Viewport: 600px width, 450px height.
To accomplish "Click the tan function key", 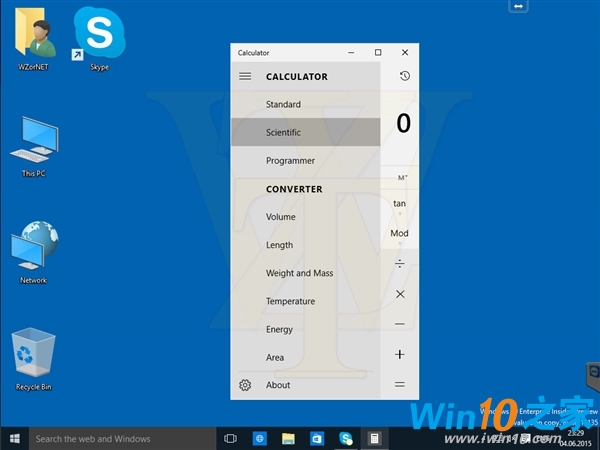I will coord(399,204).
